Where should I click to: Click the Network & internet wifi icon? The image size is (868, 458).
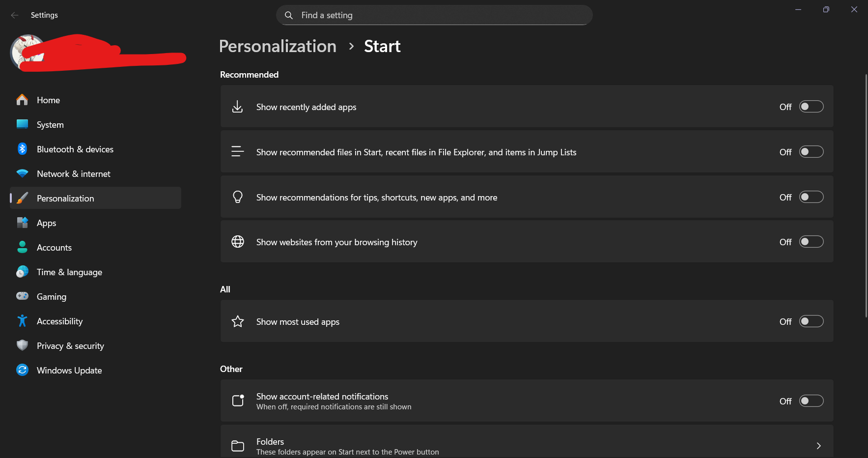coord(22,173)
